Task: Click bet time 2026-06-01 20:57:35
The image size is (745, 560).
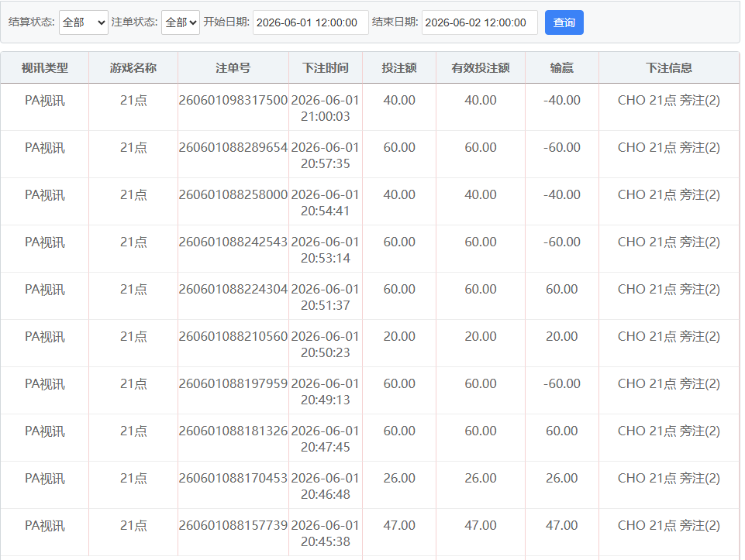Action: pos(326,156)
